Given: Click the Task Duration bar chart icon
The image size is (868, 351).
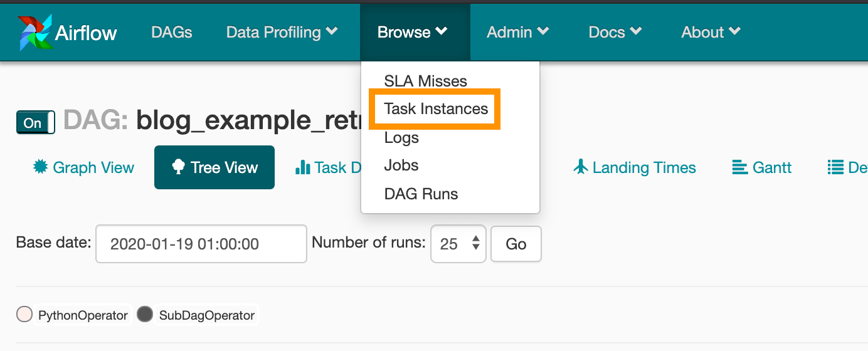Looking at the screenshot, I should [x=303, y=167].
